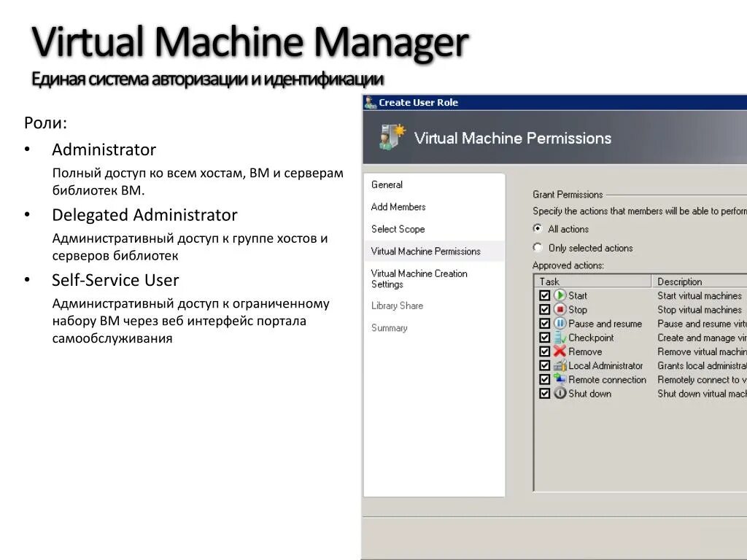Image resolution: width=747 pixels, height=560 pixels.
Task: Uncheck the Start action checkbox
Action: click(544, 295)
